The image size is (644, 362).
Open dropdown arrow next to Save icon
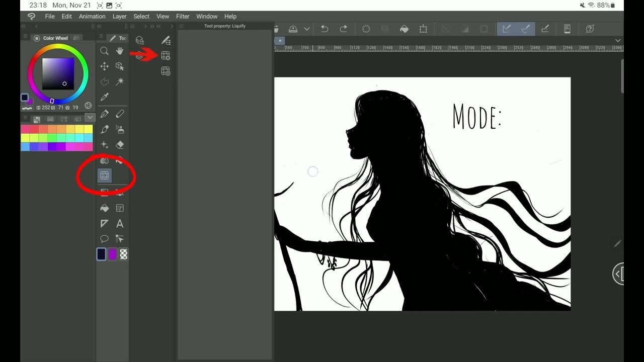[x=306, y=29]
